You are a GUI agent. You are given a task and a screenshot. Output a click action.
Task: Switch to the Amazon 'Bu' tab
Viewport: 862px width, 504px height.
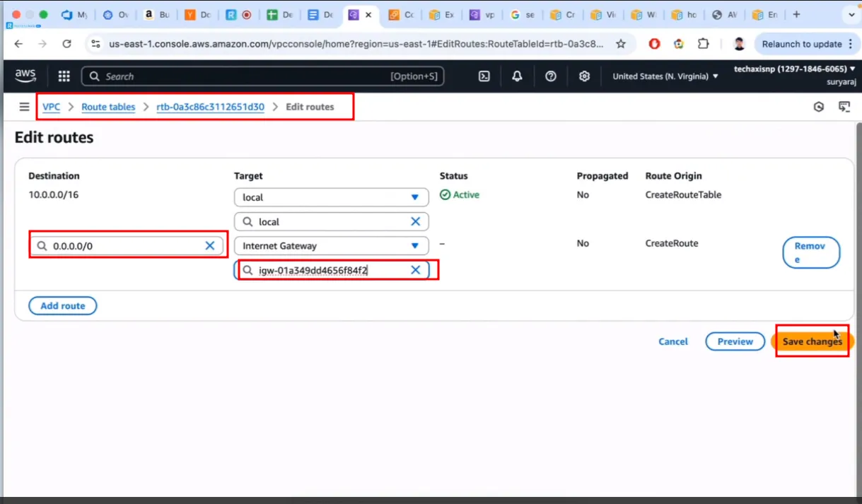coord(156,14)
